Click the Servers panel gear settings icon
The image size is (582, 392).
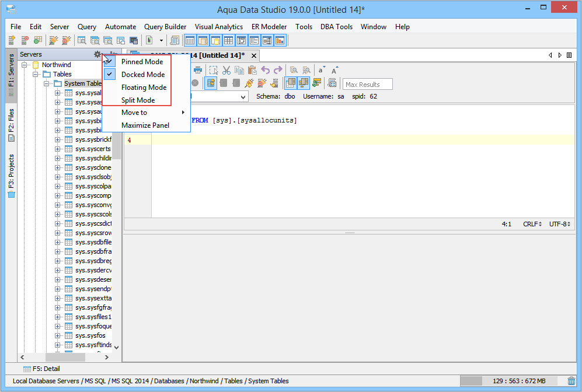click(x=97, y=54)
